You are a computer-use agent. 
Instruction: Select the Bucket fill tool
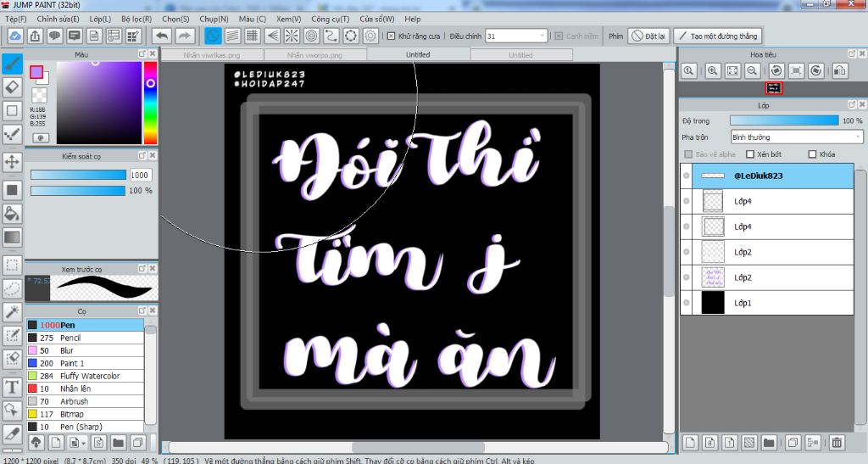12,213
